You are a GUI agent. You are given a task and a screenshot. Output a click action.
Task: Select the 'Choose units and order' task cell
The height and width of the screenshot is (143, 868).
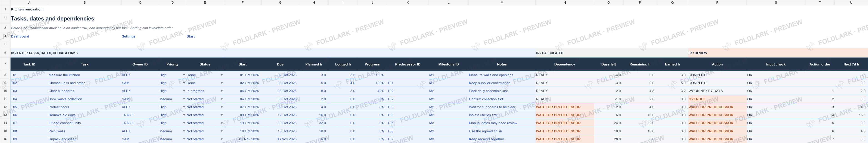pos(85,83)
